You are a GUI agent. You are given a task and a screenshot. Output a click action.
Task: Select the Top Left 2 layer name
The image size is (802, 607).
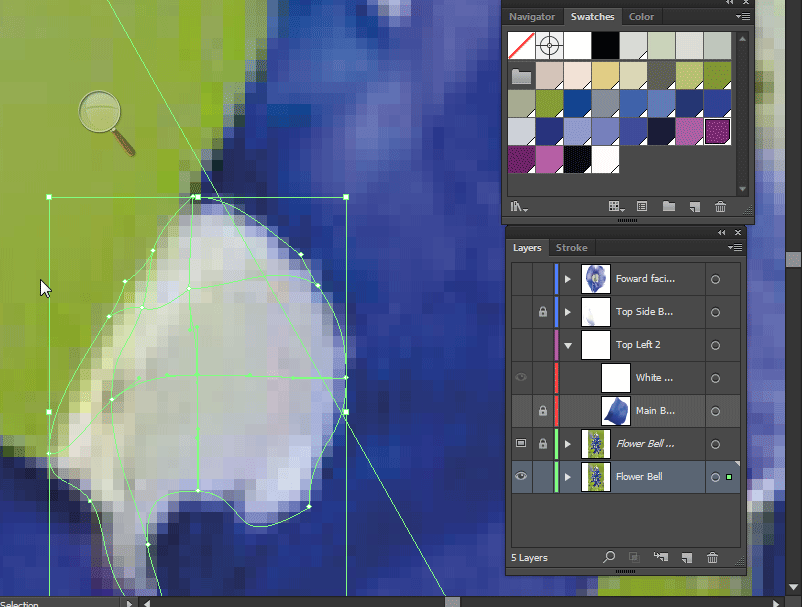(638, 345)
